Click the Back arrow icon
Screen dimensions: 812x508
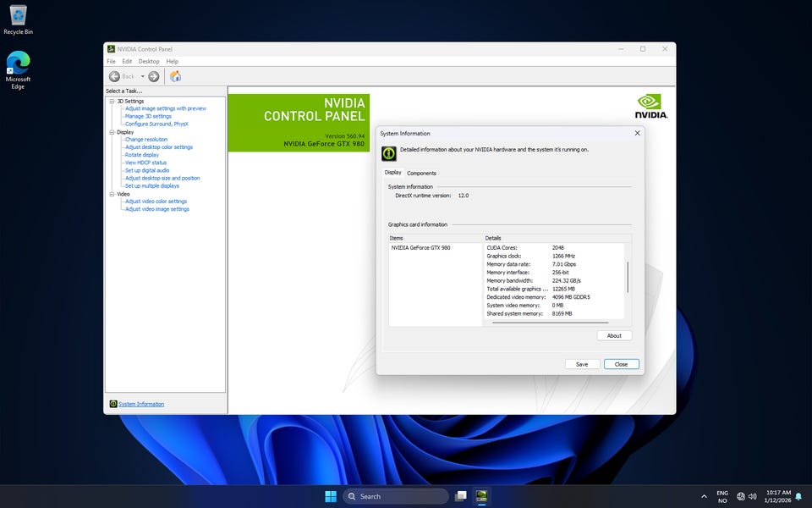(x=114, y=76)
